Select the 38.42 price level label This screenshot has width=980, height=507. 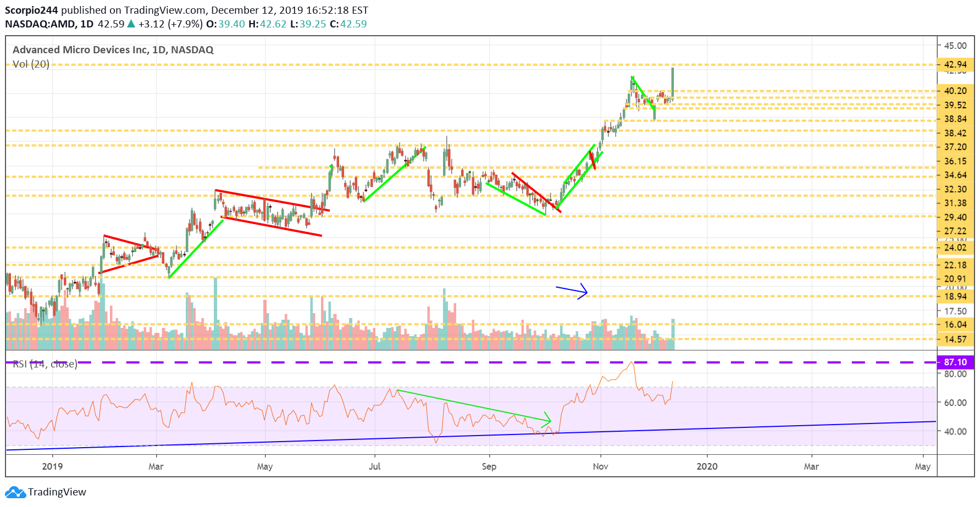click(955, 133)
